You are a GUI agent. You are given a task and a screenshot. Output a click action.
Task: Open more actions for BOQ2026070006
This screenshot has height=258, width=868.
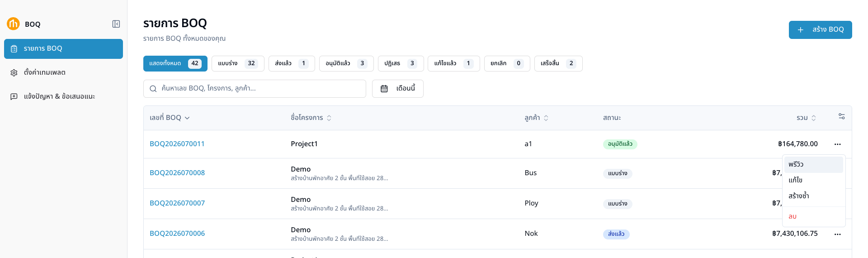coord(838,234)
